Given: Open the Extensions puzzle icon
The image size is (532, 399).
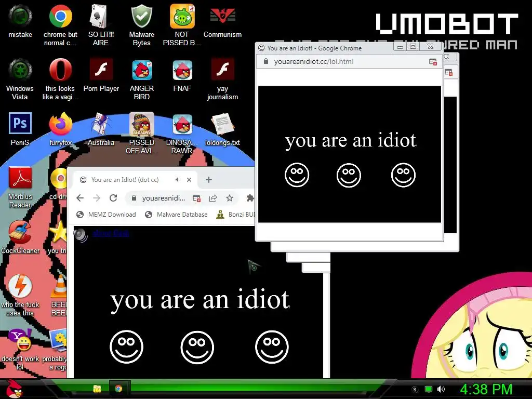Looking at the screenshot, I should coord(250,198).
